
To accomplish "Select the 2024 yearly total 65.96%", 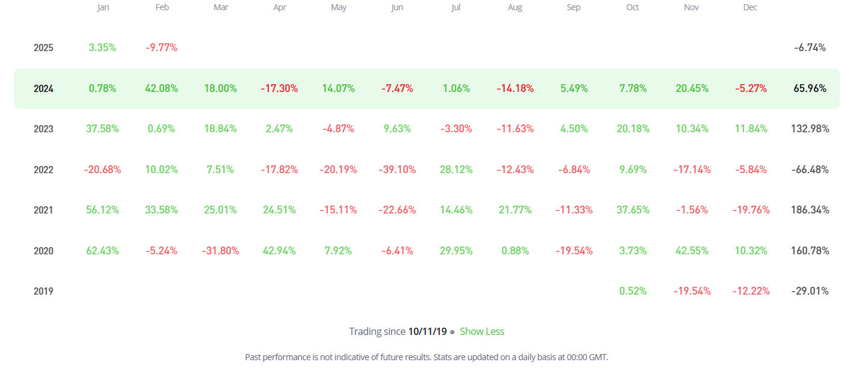I will [810, 88].
